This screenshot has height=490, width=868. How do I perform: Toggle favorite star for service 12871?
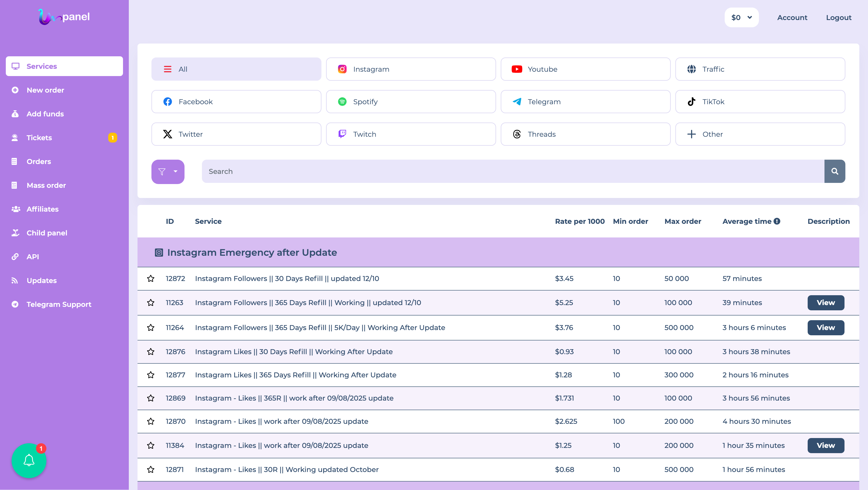[151, 469]
